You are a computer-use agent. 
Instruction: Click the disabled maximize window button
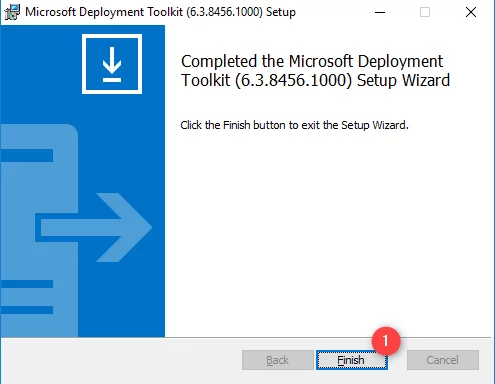(x=425, y=12)
